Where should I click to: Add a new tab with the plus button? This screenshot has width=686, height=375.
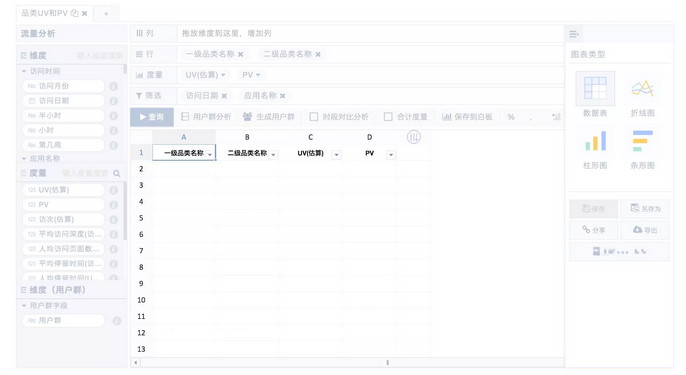pyautogui.click(x=106, y=14)
